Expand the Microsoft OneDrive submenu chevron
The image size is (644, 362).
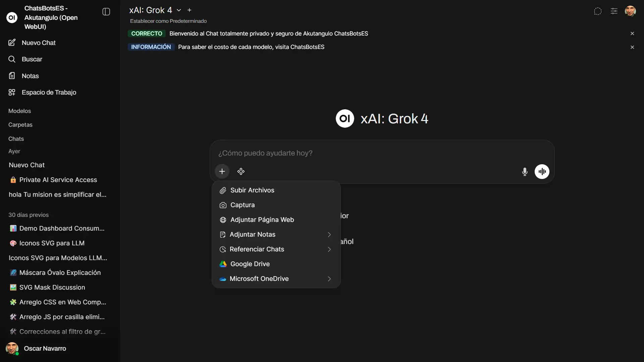329,279
